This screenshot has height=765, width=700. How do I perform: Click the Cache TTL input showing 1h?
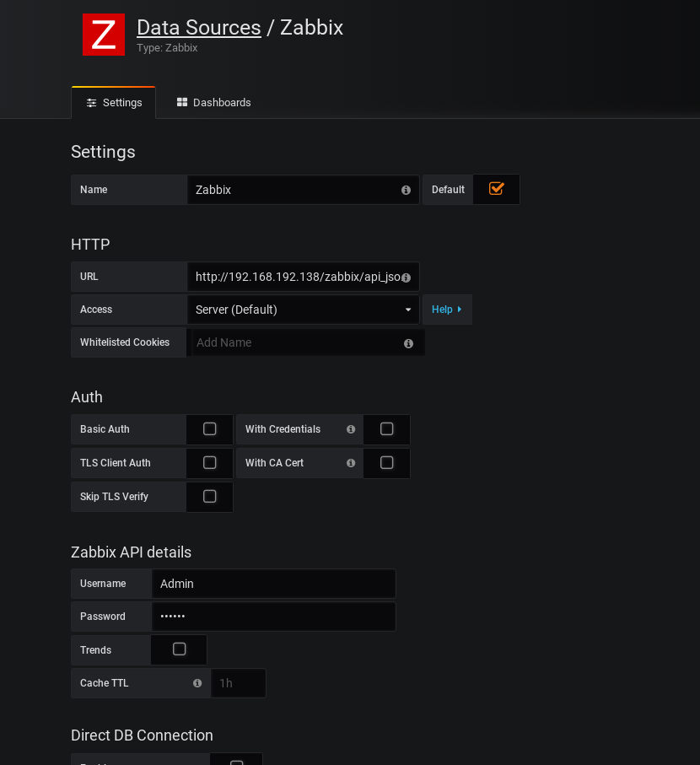[239, 683]
